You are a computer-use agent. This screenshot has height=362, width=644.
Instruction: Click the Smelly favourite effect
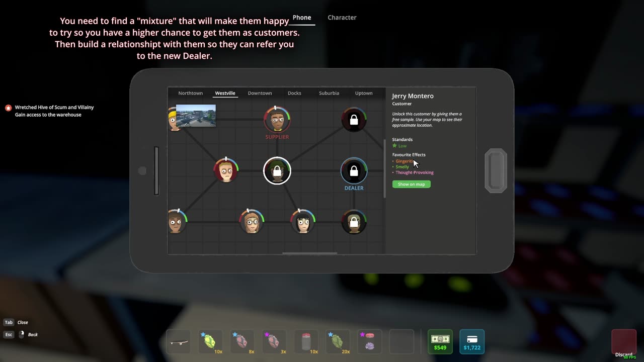coord(402,167)
